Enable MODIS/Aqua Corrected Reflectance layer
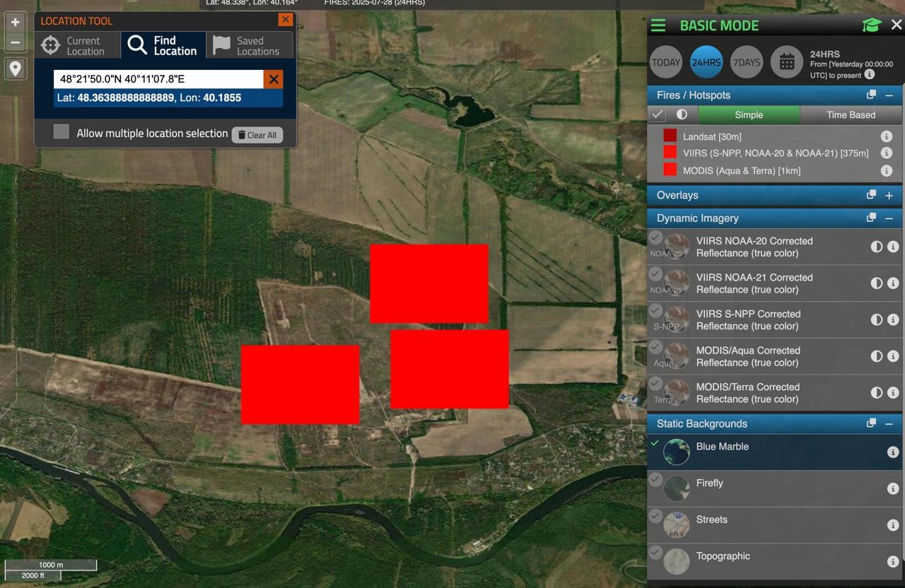The image size is (905, 588). pyautogui.click(x=655, y=346)
